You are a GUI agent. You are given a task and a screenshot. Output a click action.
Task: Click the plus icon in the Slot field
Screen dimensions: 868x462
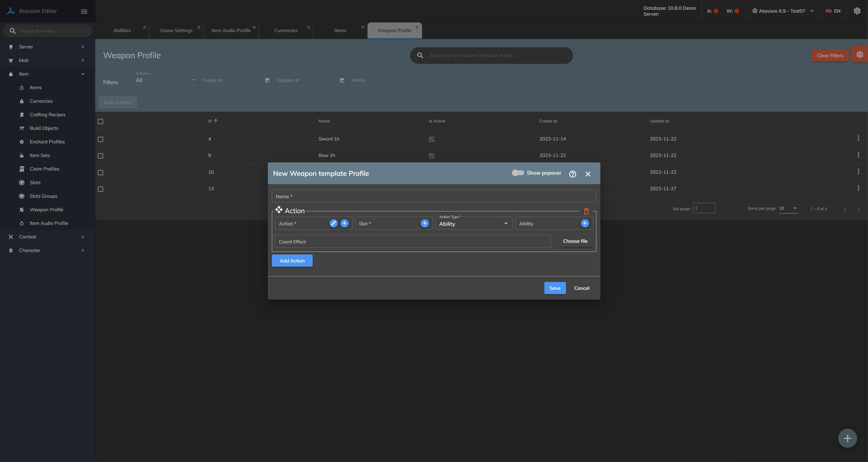425,223
